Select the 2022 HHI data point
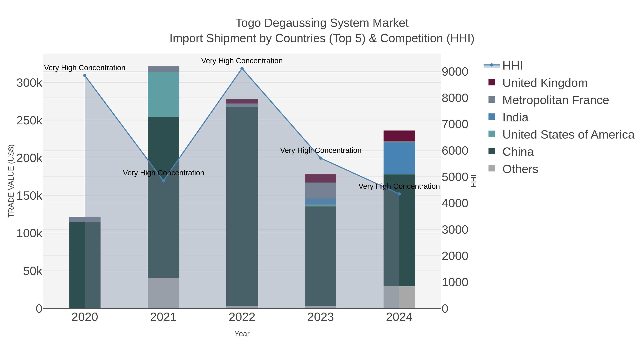Screen dimensions: 644x362 242,68
